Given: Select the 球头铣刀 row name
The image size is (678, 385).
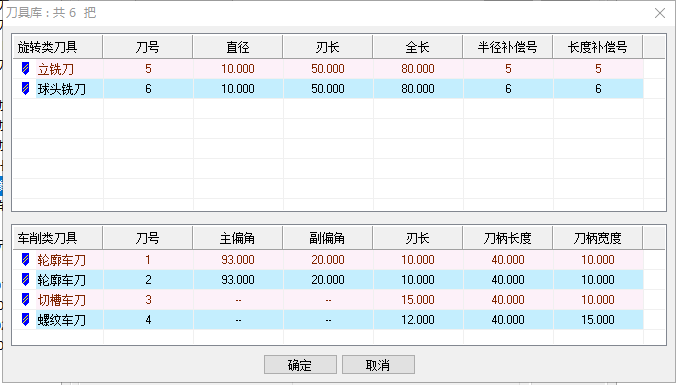Looking at the screenshot, I should pos(62,89).
